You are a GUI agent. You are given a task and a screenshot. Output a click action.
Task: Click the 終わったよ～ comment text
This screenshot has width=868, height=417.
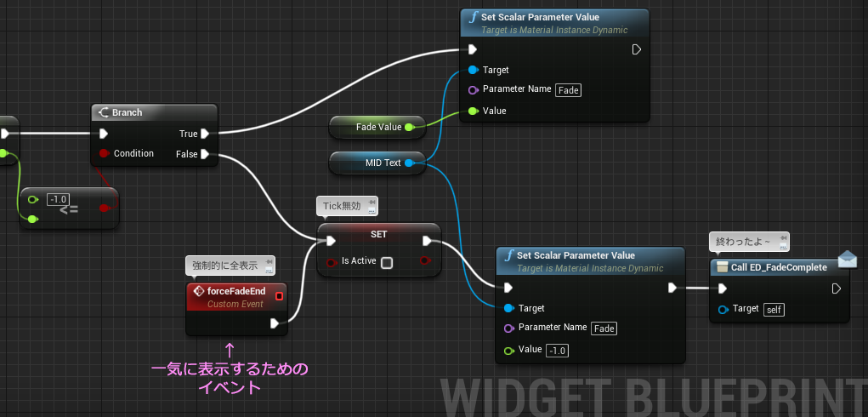[743, 242]
